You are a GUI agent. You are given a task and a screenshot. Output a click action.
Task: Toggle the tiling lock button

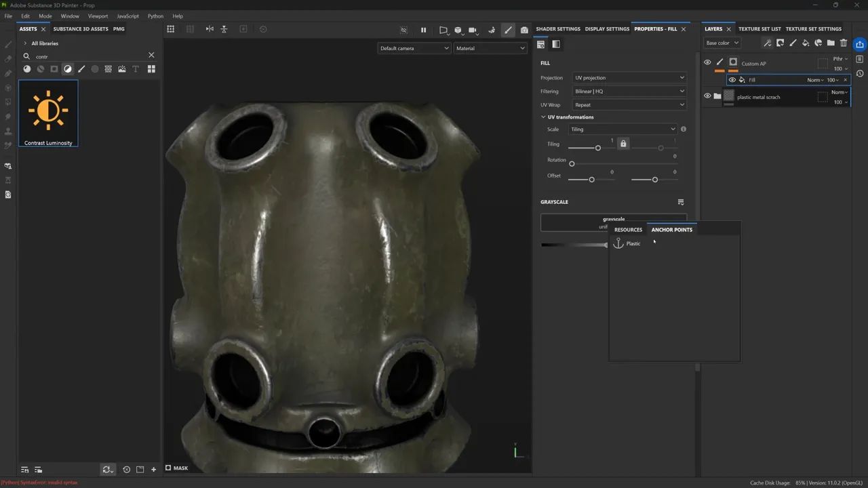tap(623, 144)
